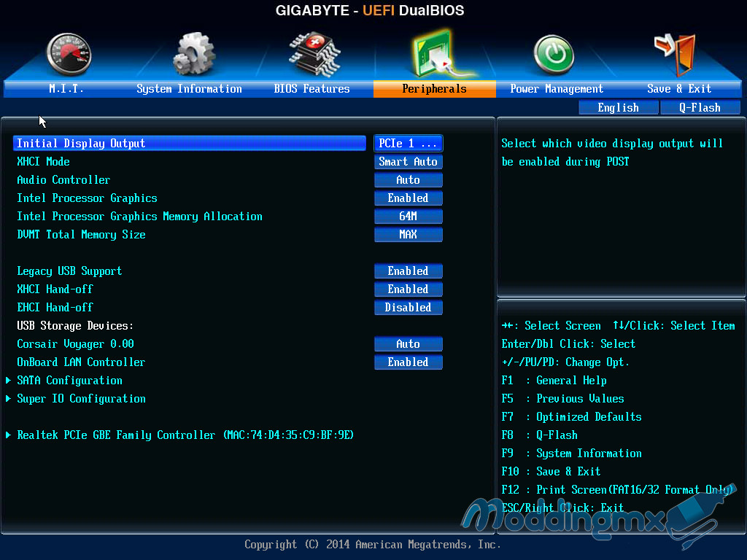Change the XHCI Mode Smart Auto value
Screen dimensions: 747x560
tap(409, 161)
